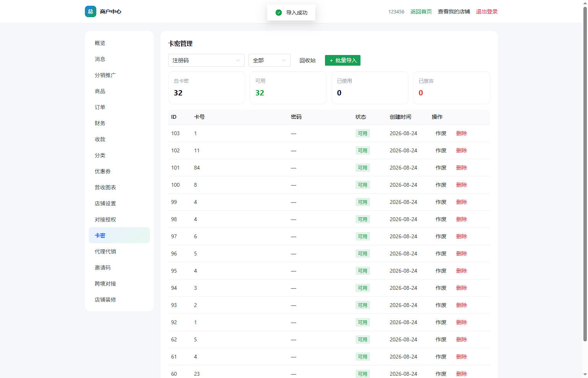Click 作废 for card ID 95
The width and height of the screenshot is (588, 378).
pyautogui.click(x=441, y=271)
